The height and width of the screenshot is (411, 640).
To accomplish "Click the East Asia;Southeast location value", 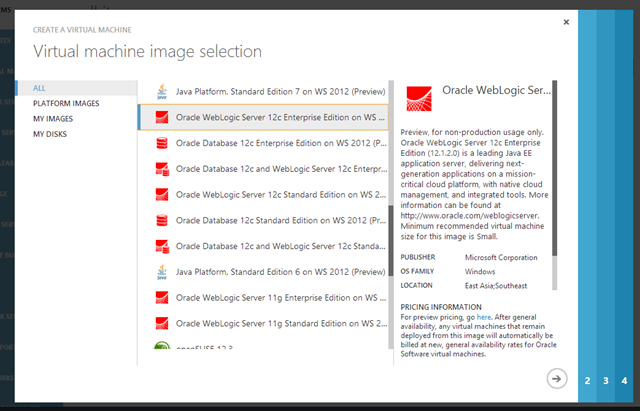I will click(496, 286).
